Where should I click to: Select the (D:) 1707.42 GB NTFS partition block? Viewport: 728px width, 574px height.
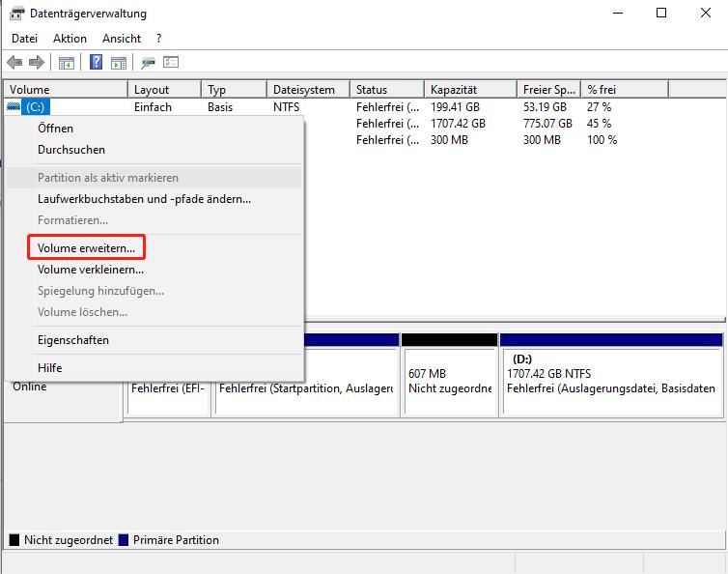(x=611, y=375)
